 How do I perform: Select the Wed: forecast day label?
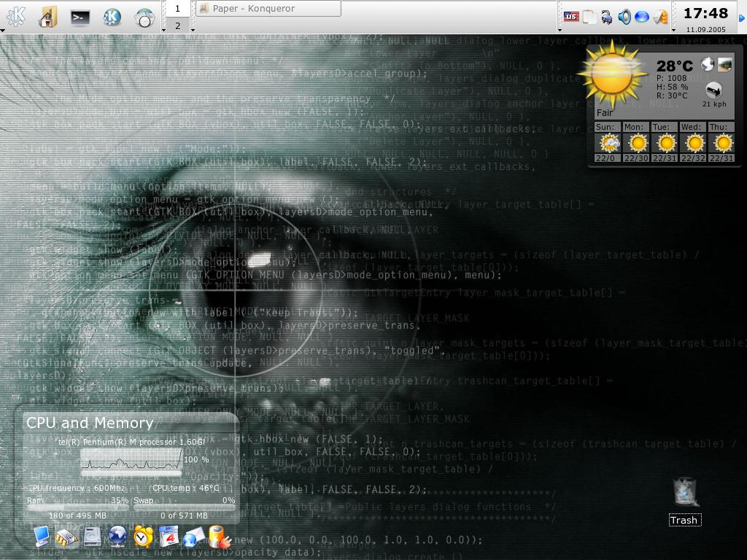(x=692, y=127)
